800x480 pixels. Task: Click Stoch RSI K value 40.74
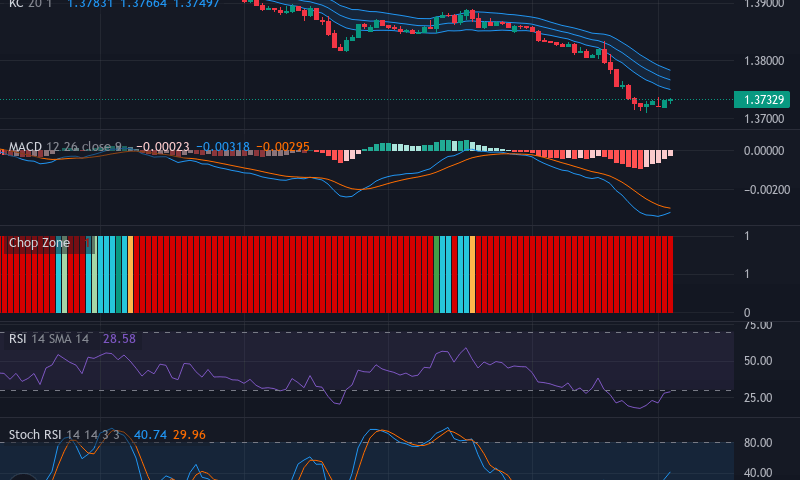pos(150,435)
